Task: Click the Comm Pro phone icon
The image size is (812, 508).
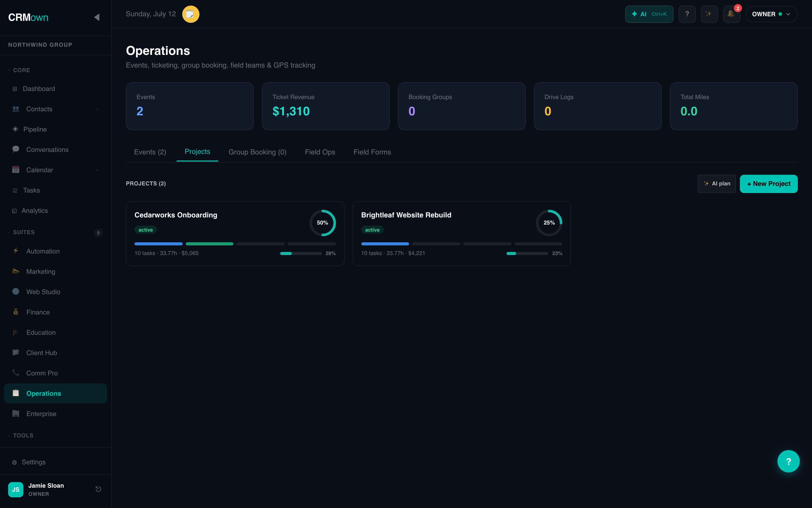Action: click(15, 373)
